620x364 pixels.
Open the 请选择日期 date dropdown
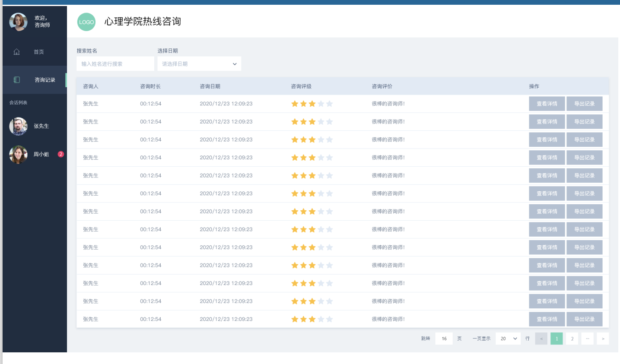[x=199, y=64]
